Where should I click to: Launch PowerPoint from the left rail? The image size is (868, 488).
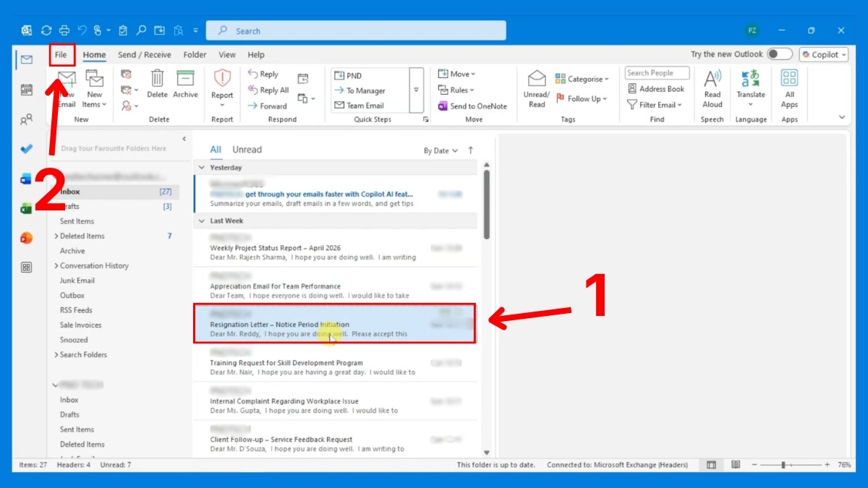click(x=27, y=238)
